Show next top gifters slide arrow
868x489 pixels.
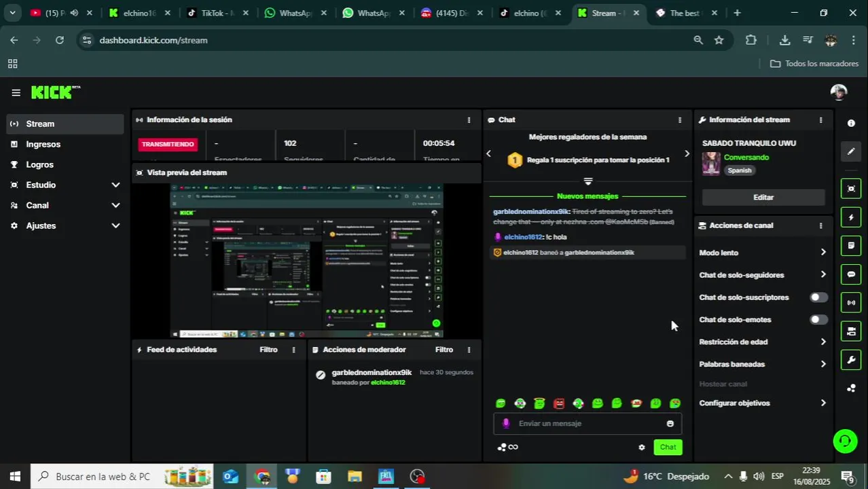tap(687, 153)
